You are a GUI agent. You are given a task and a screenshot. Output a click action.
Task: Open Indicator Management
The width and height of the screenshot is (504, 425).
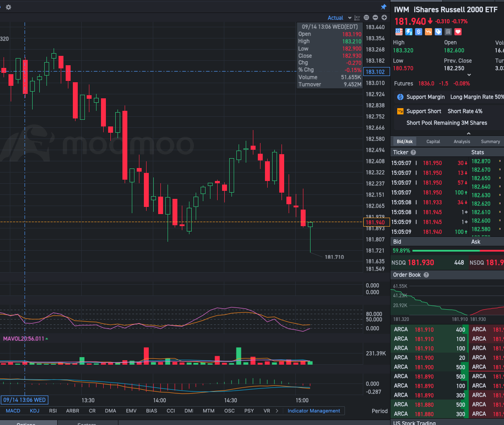(x=314, y=411)
